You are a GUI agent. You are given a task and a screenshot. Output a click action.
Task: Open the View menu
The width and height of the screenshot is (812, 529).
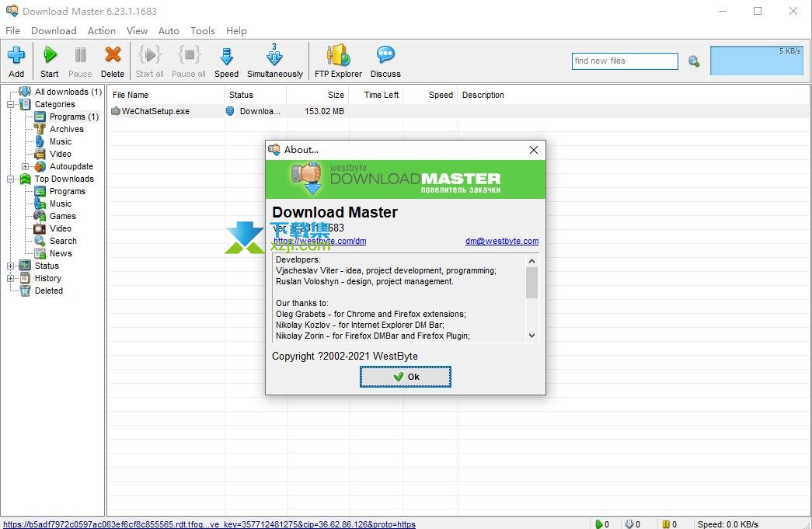138,30
